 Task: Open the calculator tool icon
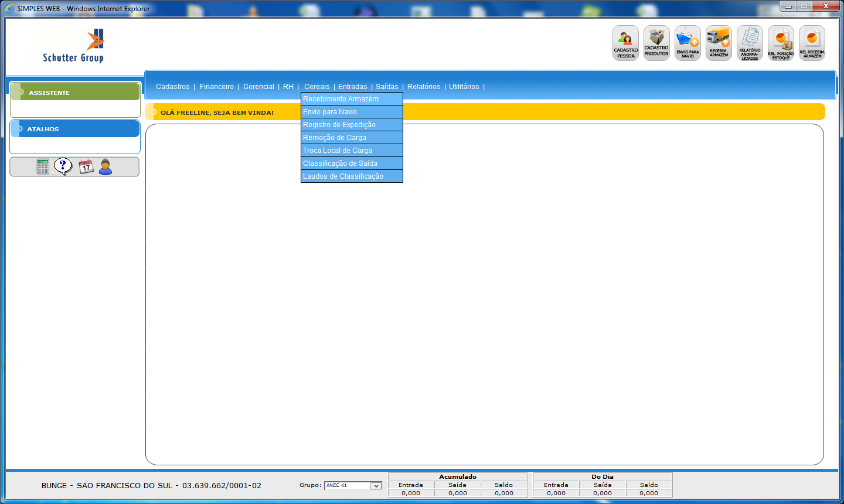43,167
